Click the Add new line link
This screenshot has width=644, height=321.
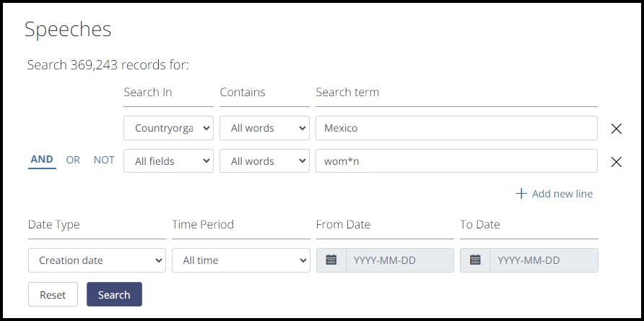click(562, 194)
